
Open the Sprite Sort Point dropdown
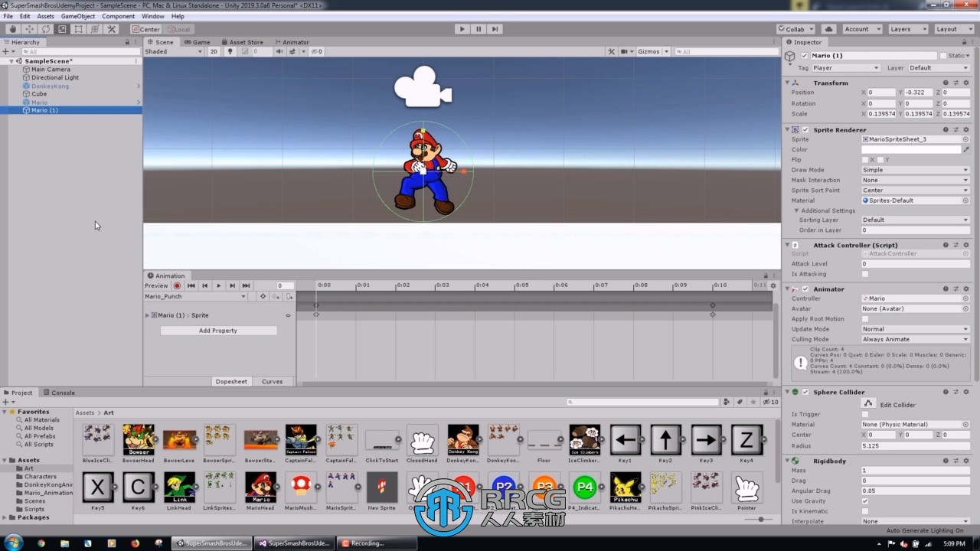pyautogui.click(x=915, y=190)
